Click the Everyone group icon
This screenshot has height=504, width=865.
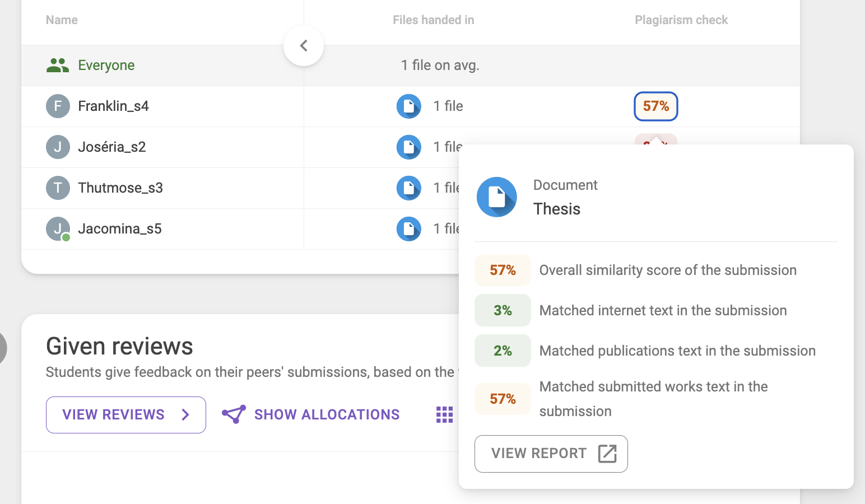point(57,66)
